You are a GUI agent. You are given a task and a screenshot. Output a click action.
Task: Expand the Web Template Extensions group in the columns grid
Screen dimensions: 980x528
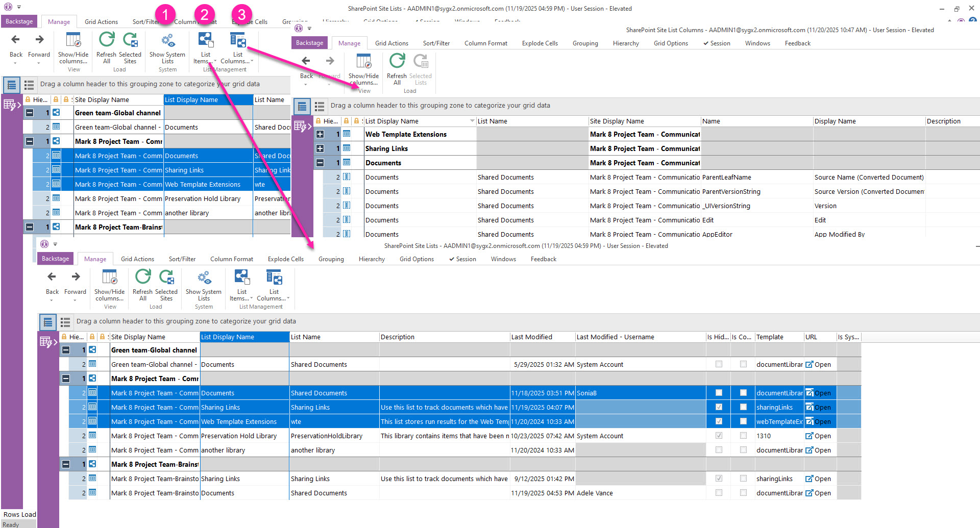pyautogui.click(x=320, y=134)
